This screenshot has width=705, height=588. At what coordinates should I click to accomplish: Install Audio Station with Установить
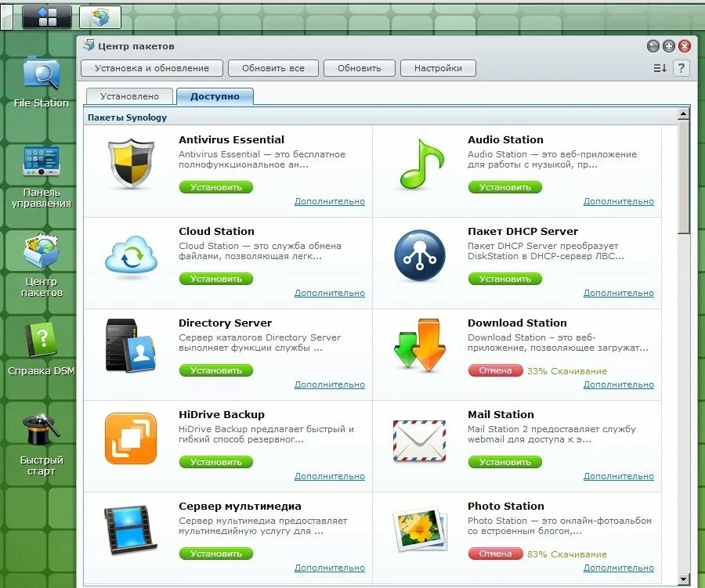pyautogui.click(x=505, y=187)
